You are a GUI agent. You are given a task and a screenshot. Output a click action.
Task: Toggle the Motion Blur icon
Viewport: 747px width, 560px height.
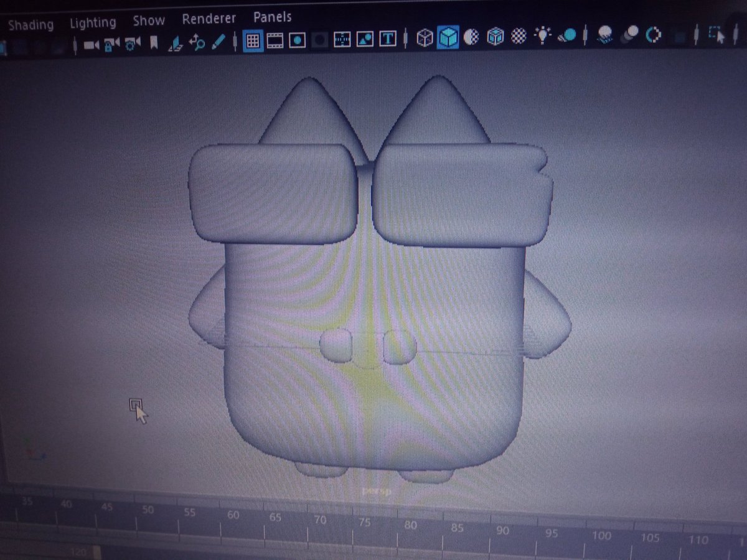[629, 34]
